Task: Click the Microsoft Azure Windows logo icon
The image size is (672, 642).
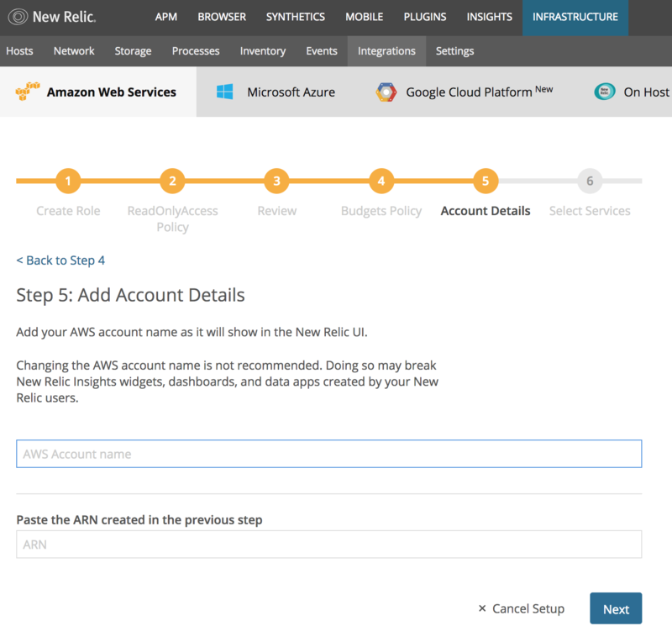Action: tap(224, 92)
